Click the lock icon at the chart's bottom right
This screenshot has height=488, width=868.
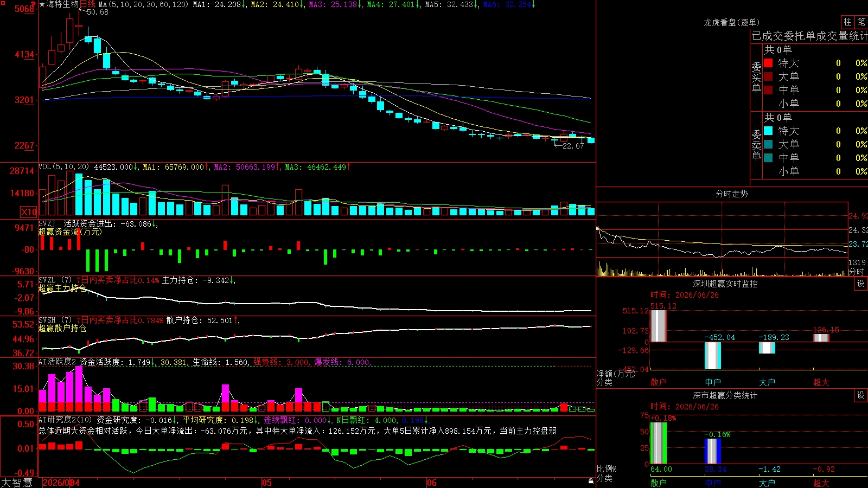(x=591, y=481)
